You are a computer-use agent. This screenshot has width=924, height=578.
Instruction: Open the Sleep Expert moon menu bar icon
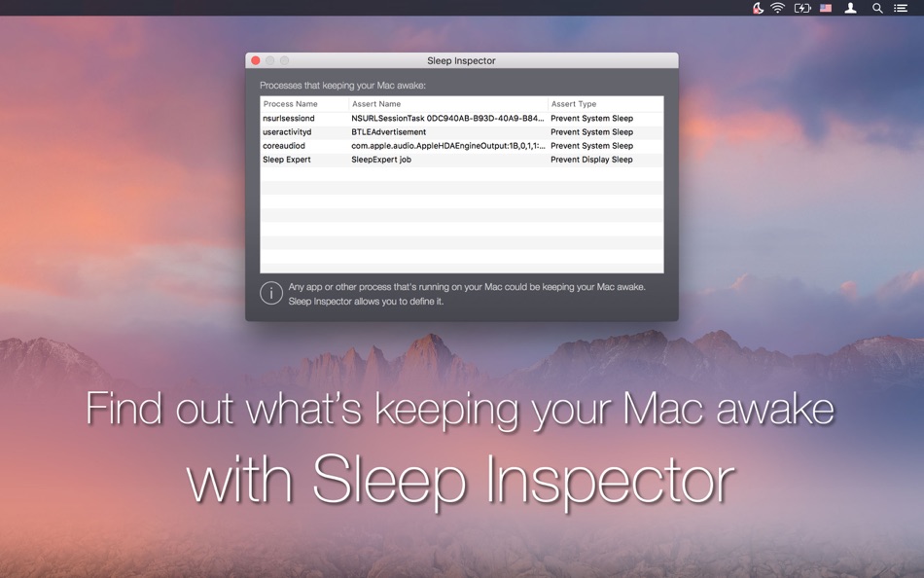point(759,8)
